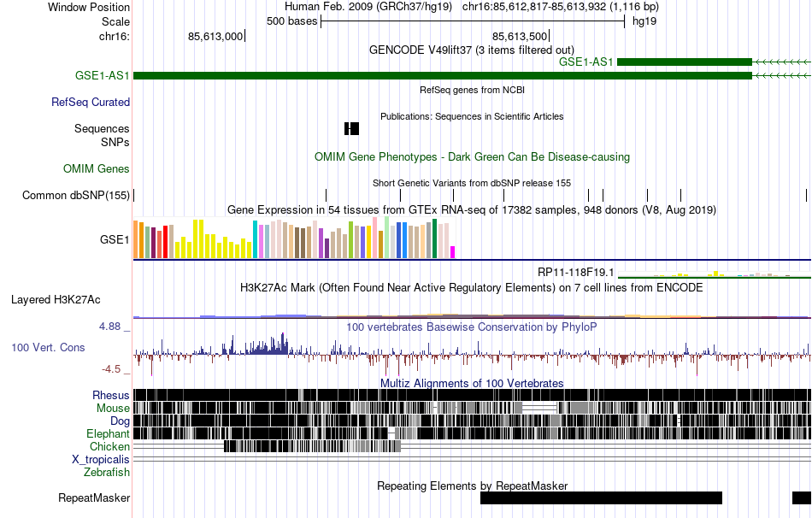
Task: Click the 100 Vert. Cons track label
Action: (48, 348)
